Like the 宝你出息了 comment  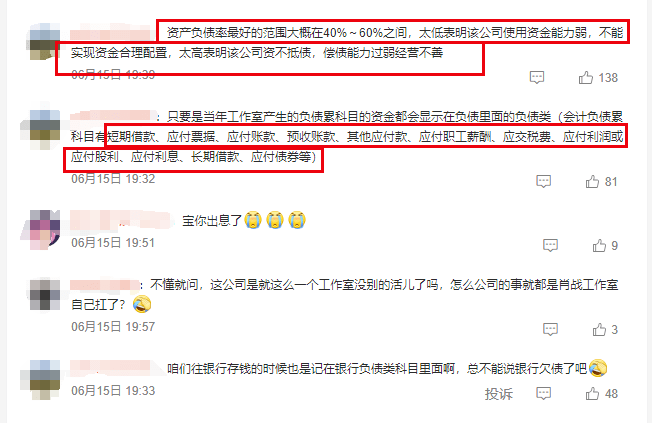coord(599,246)
